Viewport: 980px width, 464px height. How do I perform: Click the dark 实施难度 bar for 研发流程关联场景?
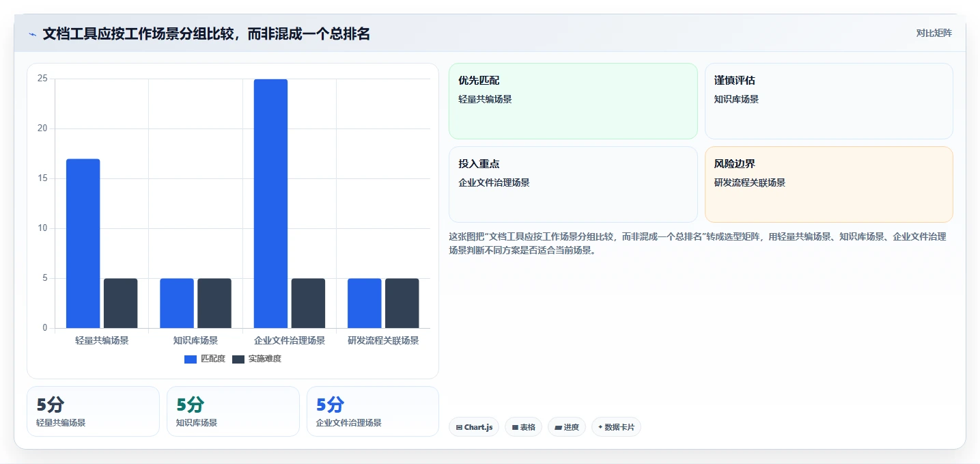(402, 303)
